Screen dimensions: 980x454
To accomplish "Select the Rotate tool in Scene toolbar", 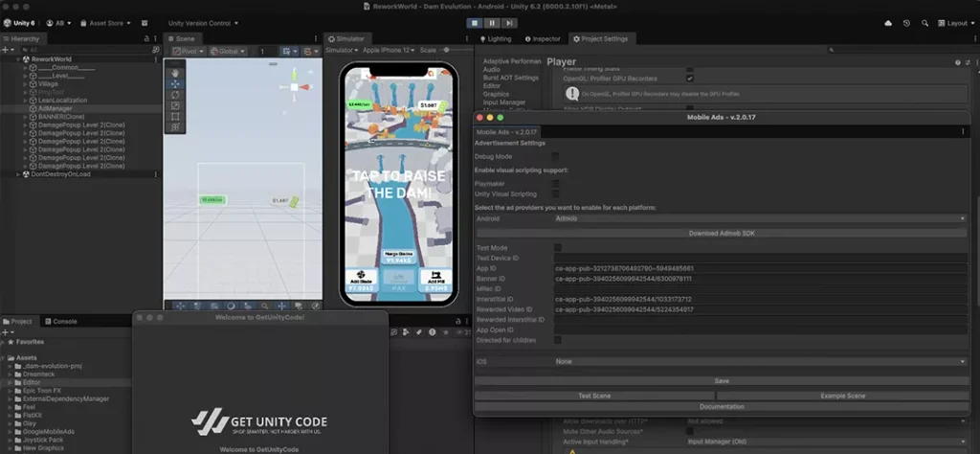I will [175, 95].
